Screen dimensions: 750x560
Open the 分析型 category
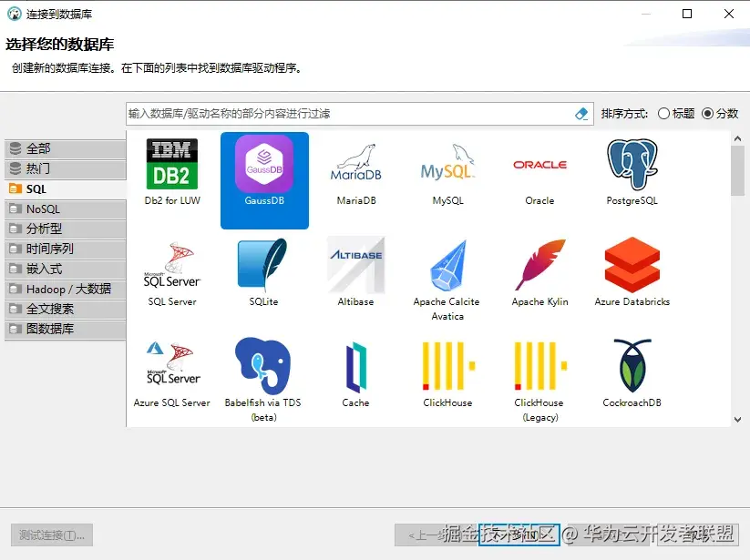[66, 229]
